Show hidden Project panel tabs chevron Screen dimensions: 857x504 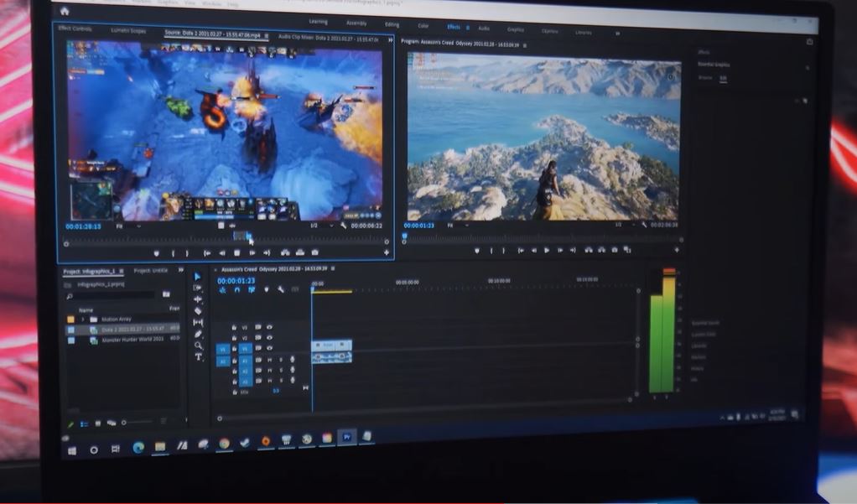(180, 270)
